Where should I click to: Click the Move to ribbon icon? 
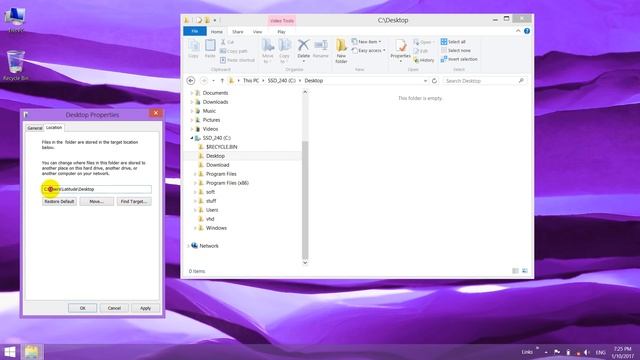[268, 51]
